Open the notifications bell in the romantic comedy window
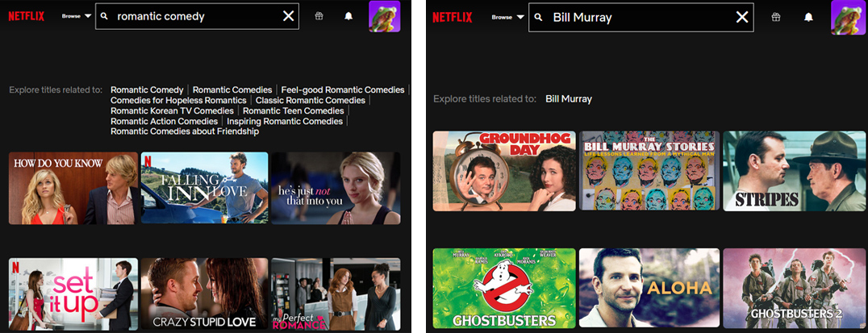Image resolution: width=868 pixels, height=333 pixels. coord(348,16)
